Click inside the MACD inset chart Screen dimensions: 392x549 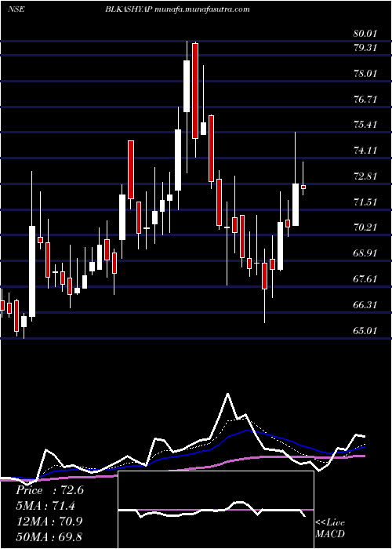pyautogui.click(x=216, y=510)
